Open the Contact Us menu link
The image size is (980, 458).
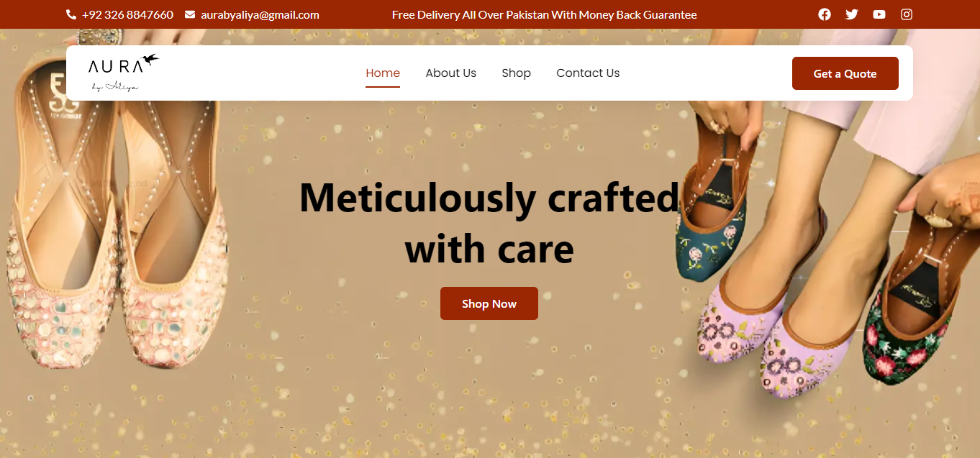[588, 73]
